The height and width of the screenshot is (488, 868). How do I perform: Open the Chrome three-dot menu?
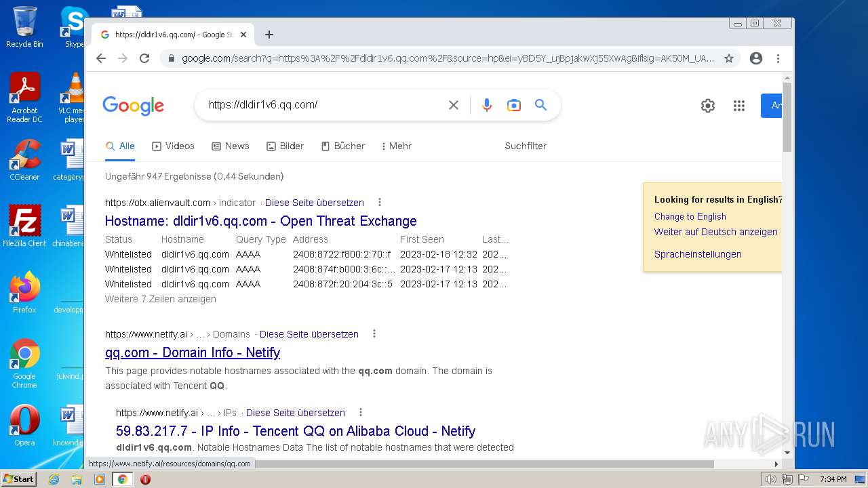[778, 58]
